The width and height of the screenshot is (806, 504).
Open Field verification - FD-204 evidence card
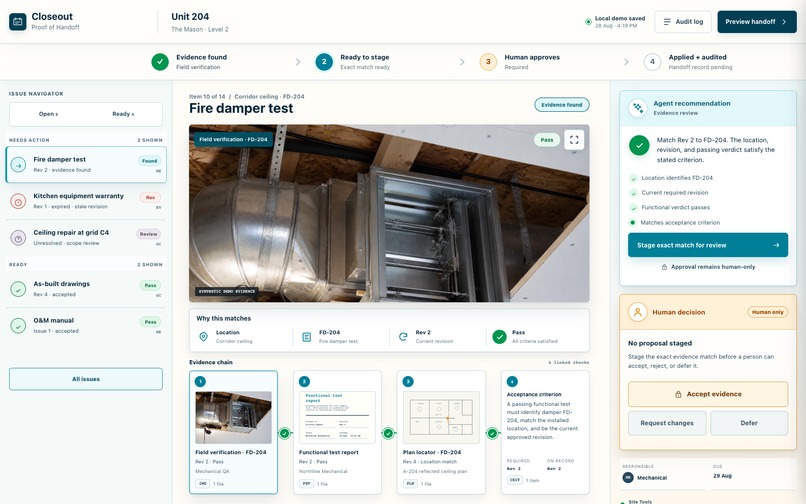click(x=233, y=433)
